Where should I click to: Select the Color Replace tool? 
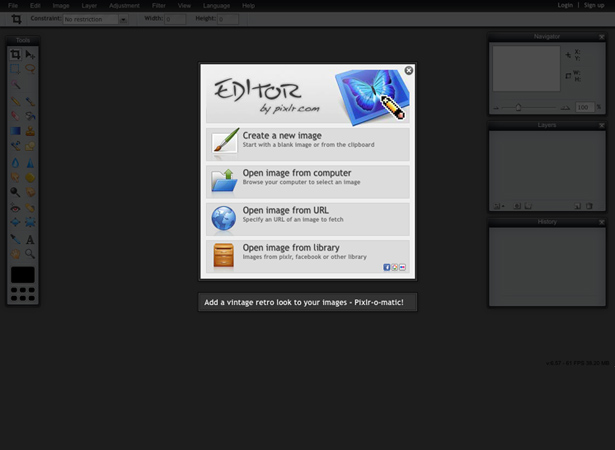(x=15, y=146)
